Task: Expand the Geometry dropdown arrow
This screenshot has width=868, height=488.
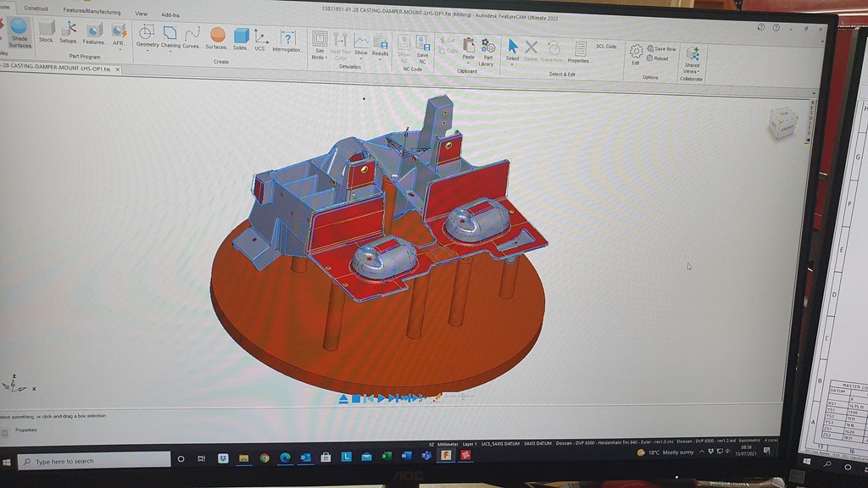Action: click(x=147, y=51)
